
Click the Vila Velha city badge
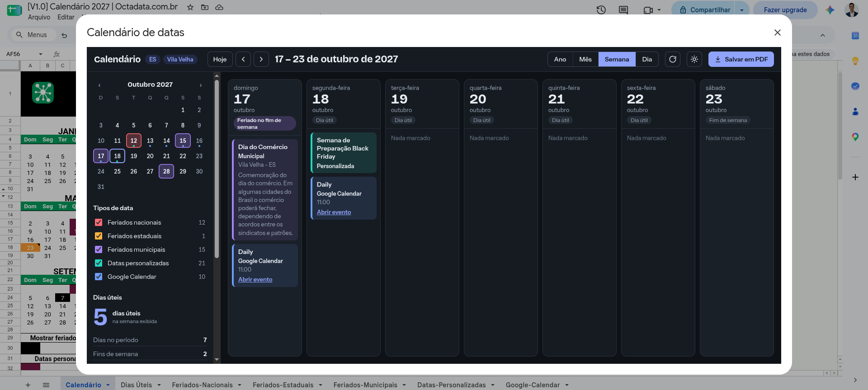click(x=180, y=59)
